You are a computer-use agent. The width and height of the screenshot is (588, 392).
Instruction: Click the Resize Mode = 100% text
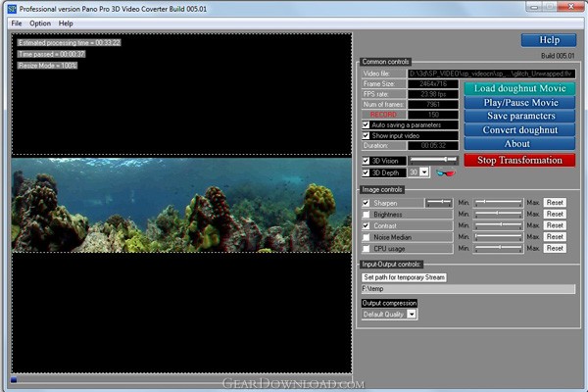(x=47, y=66)
